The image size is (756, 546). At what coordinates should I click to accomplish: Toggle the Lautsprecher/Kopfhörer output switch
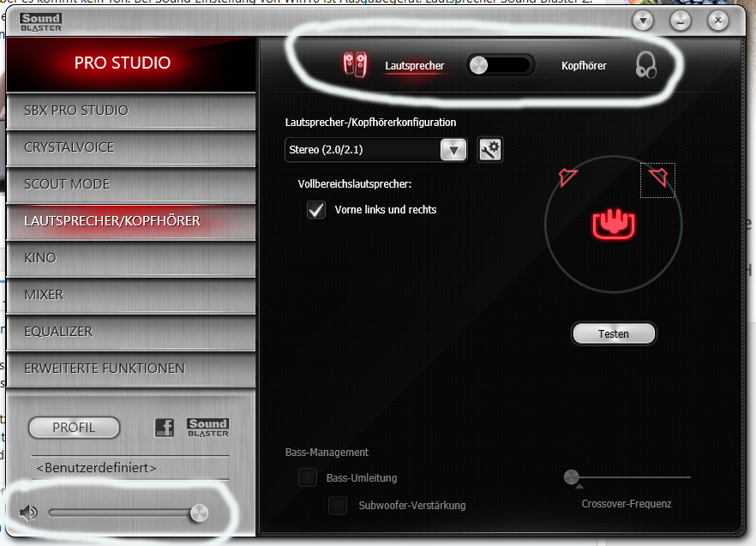click(x=500, y=65)
